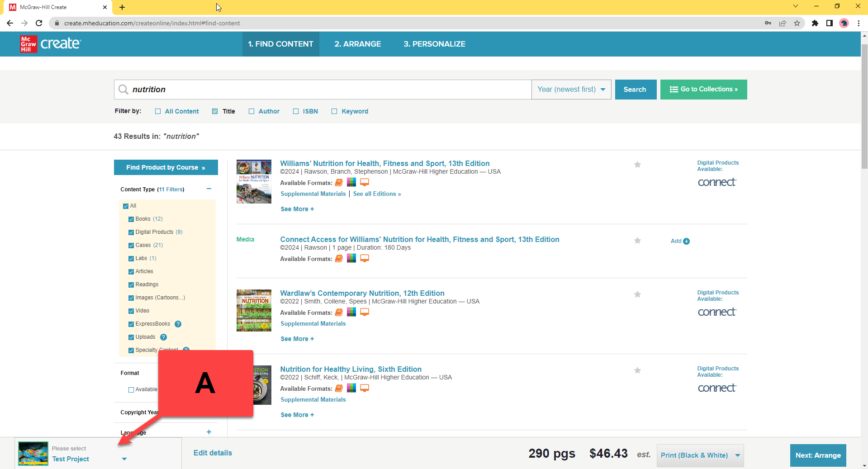
Task: Click the Uploads help question mark icon
Action: coord(163,337)
